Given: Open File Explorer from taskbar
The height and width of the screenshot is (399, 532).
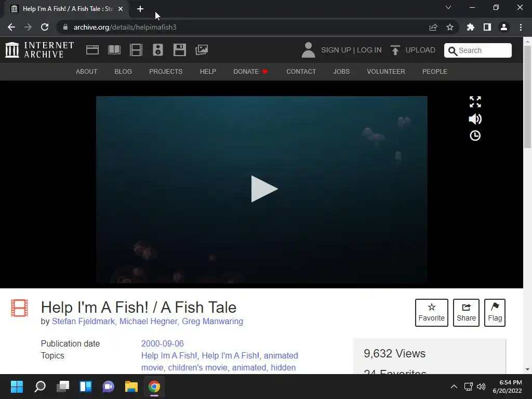Looking at the screenshot, I should coord(131,387).
